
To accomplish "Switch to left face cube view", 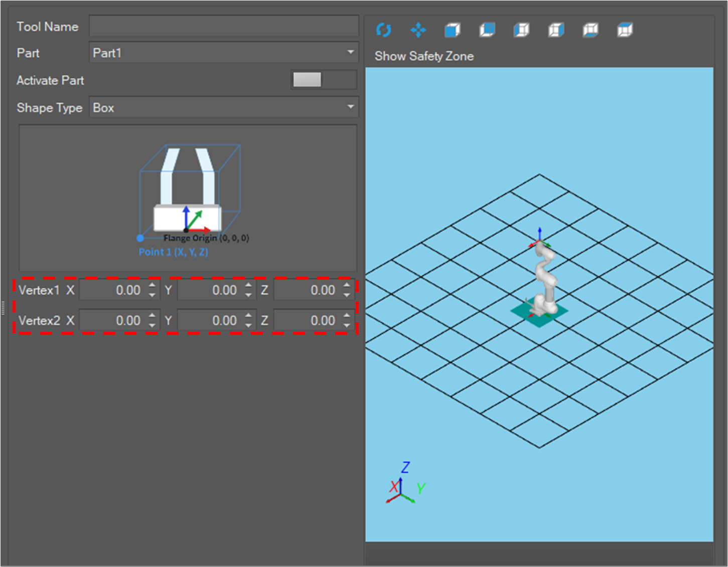I will (x=522, y=30).
